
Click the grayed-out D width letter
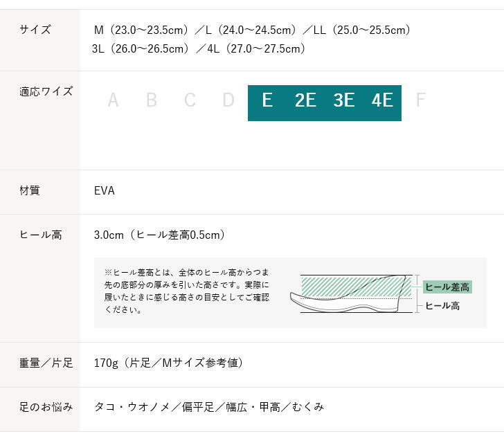(x=228, y=101)
